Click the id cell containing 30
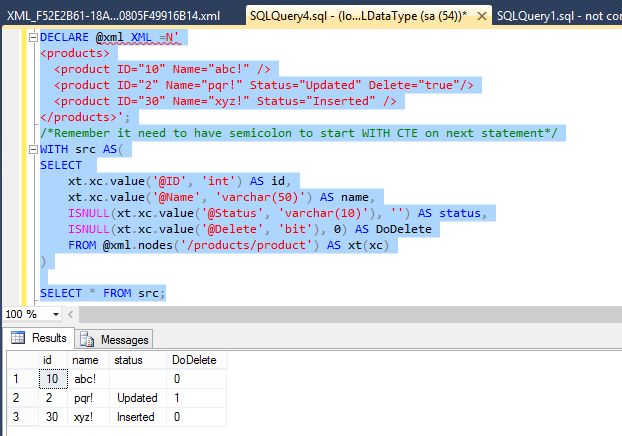The width and height of the screenshot is (622, 436). (53, 417)
